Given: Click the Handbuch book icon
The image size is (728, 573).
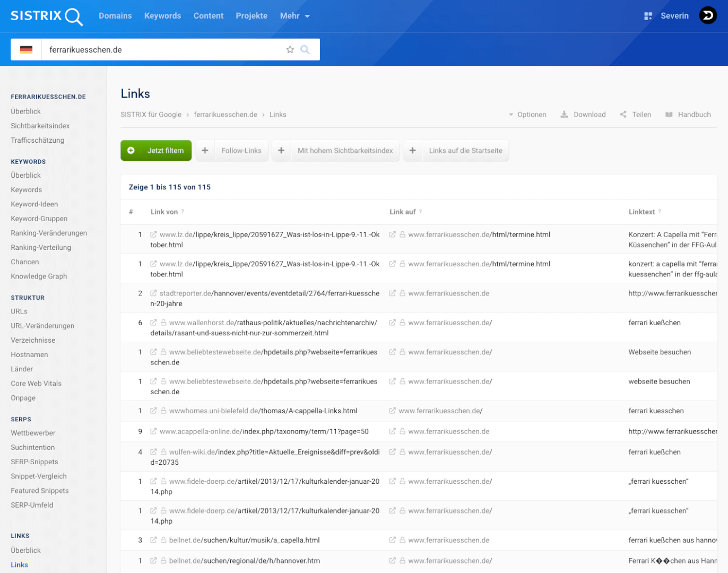Looking at the screenshot, I should tap(669, 115).
